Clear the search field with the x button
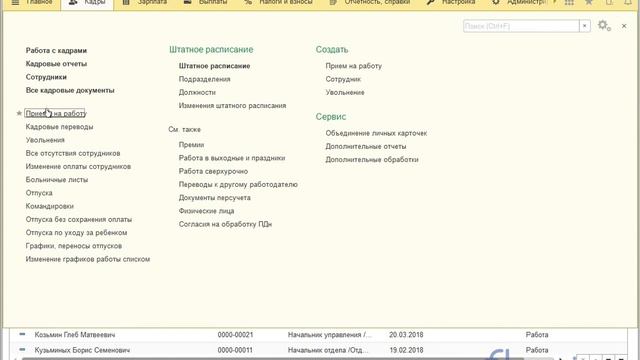Viewport: 640px width, 360px height. 584,26
